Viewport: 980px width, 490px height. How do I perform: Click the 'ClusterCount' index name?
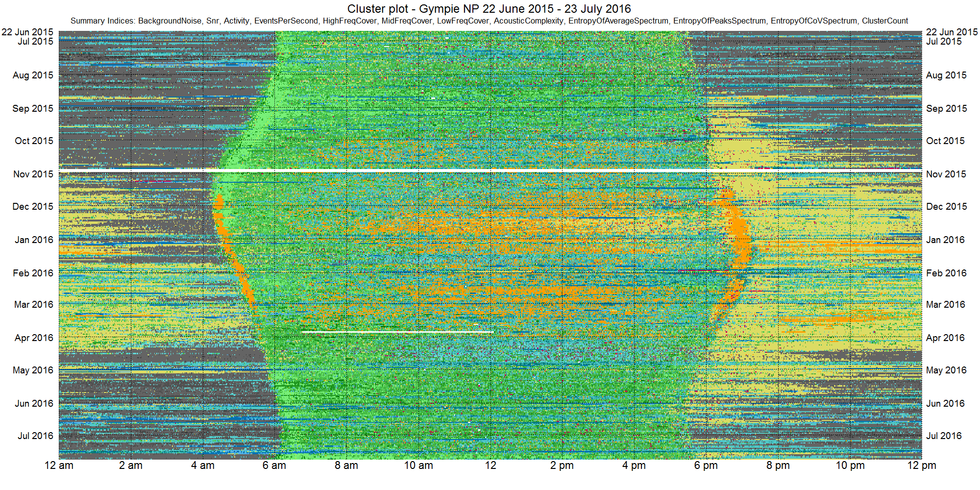pyautogui.click(x=885, y=21)
